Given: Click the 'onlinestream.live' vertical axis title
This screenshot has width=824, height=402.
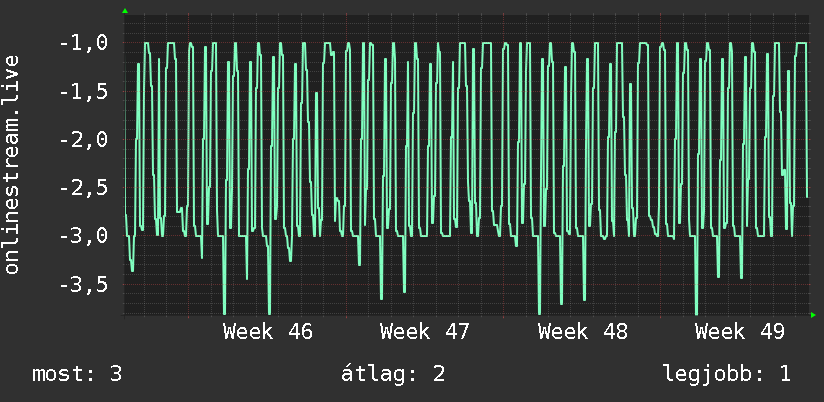Looking at the screenshot, I should click(x=12, y=164).
